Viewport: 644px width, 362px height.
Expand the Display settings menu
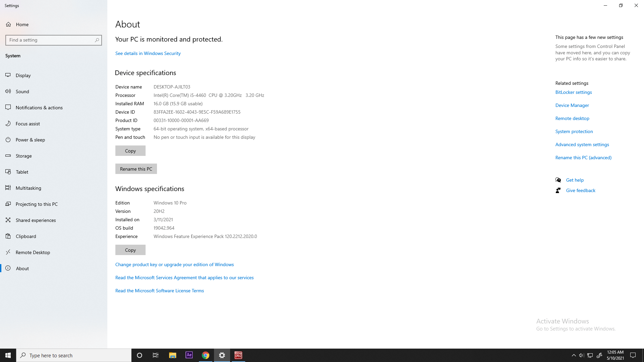[23, 75]
